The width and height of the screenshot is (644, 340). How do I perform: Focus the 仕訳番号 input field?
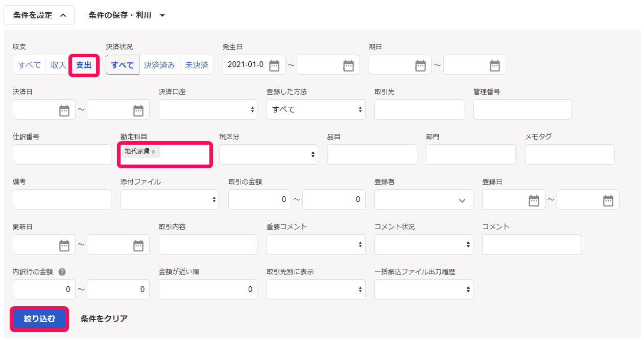click(x=62, y=154)
